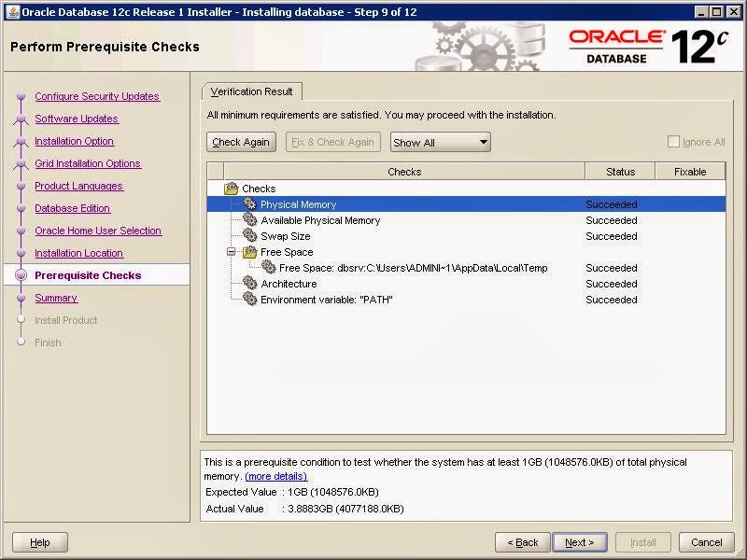
Task: Go to Product Languages step
Action: (x=79, y=186)
